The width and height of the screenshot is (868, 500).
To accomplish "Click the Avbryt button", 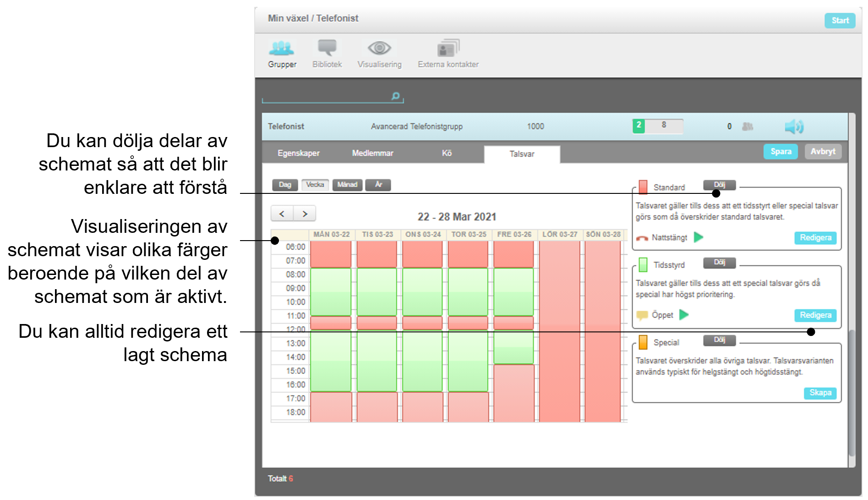I will point(823,152).
